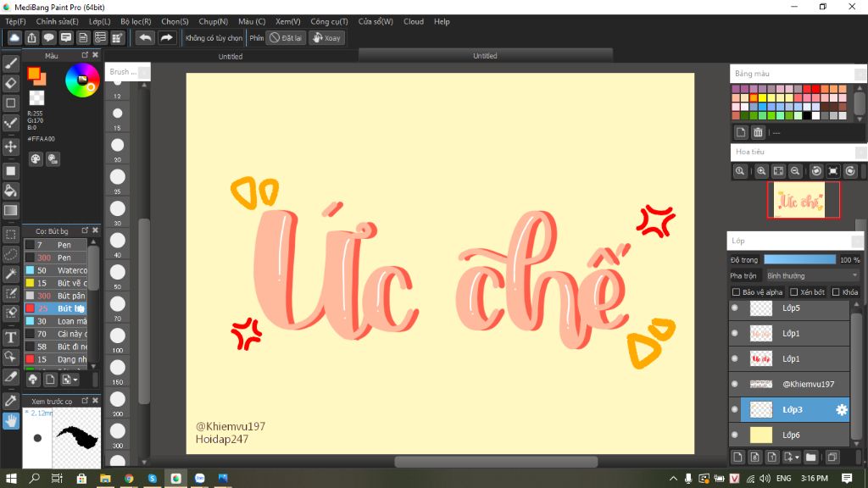Add a new layer
The height and width of the screenshot is (488, 868).
tap(737, 457)
